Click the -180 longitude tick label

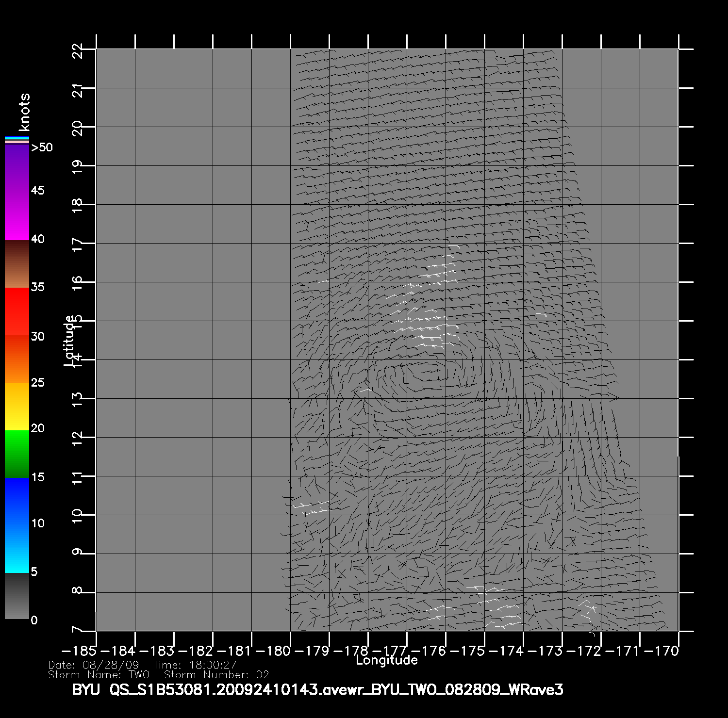click(276, 651)
